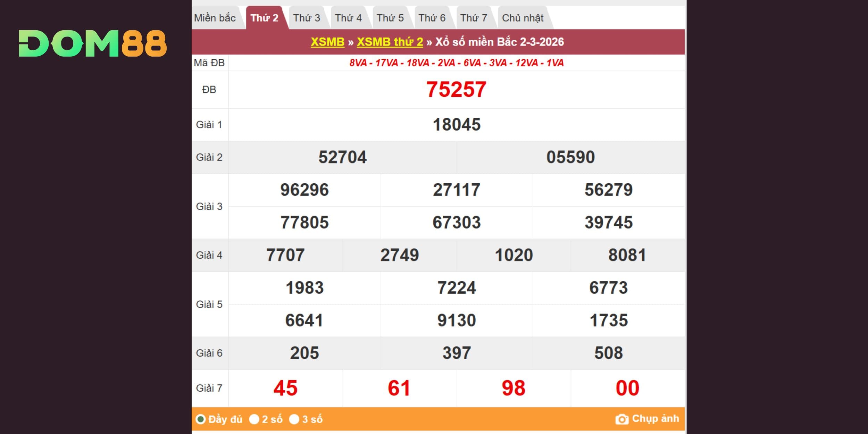
Task: Click the Mã ĐB codes row
Action: [456, 63]
